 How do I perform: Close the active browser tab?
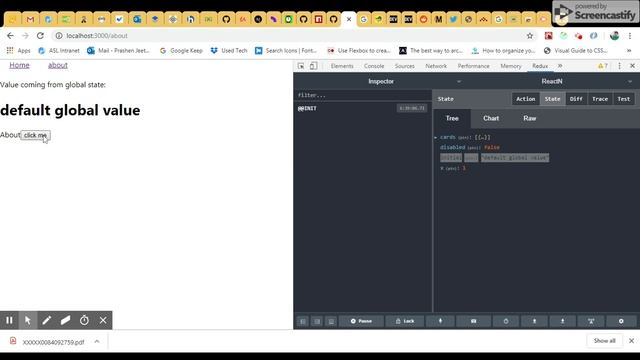(349, 19)
